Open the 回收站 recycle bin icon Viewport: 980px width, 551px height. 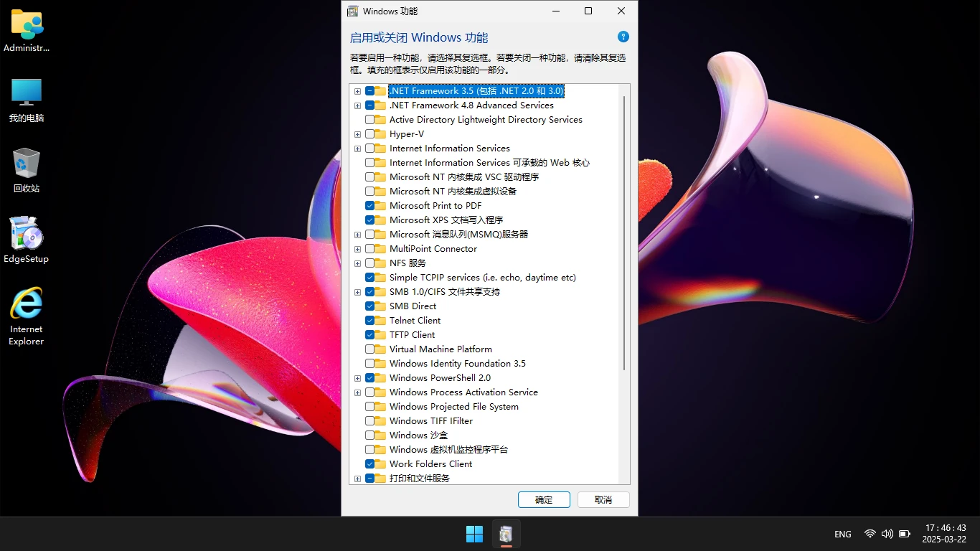27,171
